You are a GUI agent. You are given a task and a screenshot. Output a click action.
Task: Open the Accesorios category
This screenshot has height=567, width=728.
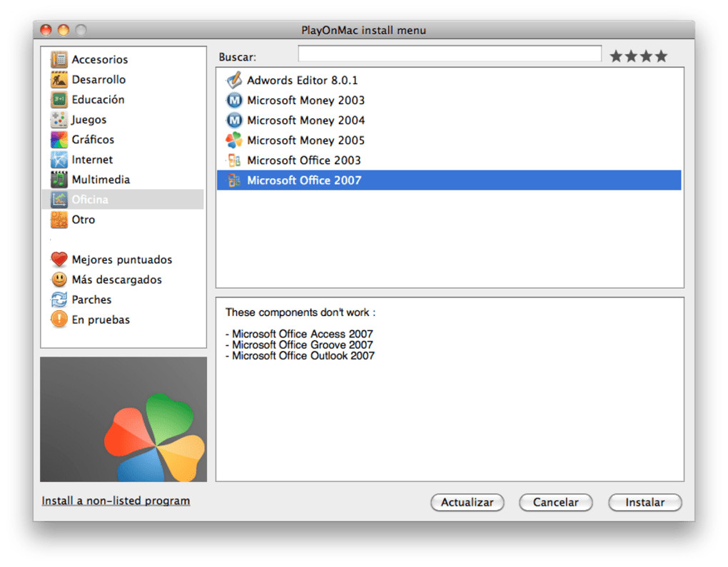[x=100, y=59]
